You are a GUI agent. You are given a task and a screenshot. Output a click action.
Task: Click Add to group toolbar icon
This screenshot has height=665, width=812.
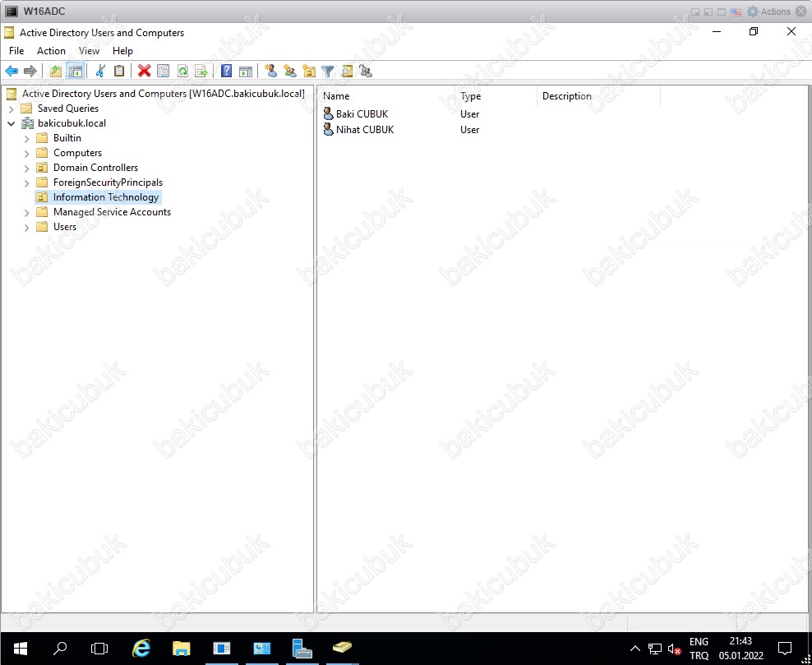point(366,71)
